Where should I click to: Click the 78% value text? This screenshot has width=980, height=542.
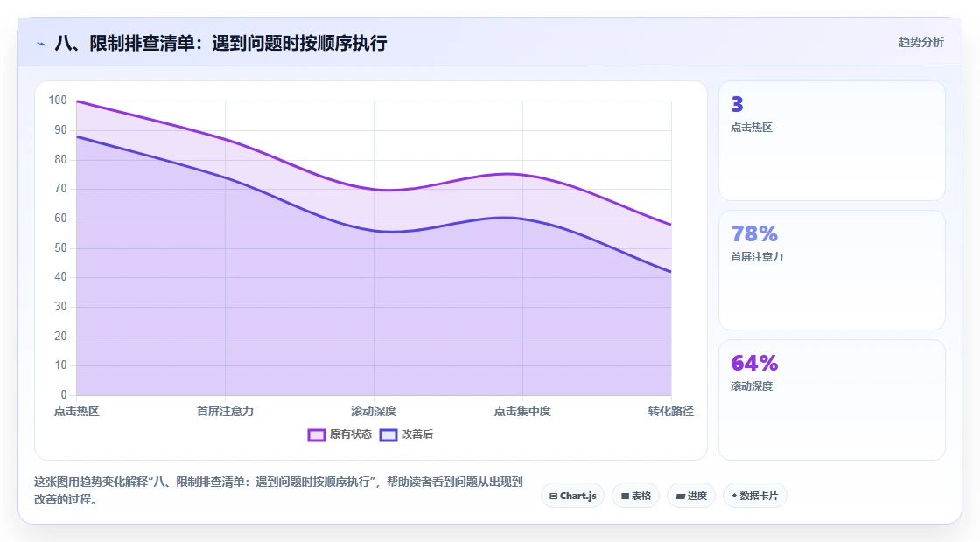[754, 233]
